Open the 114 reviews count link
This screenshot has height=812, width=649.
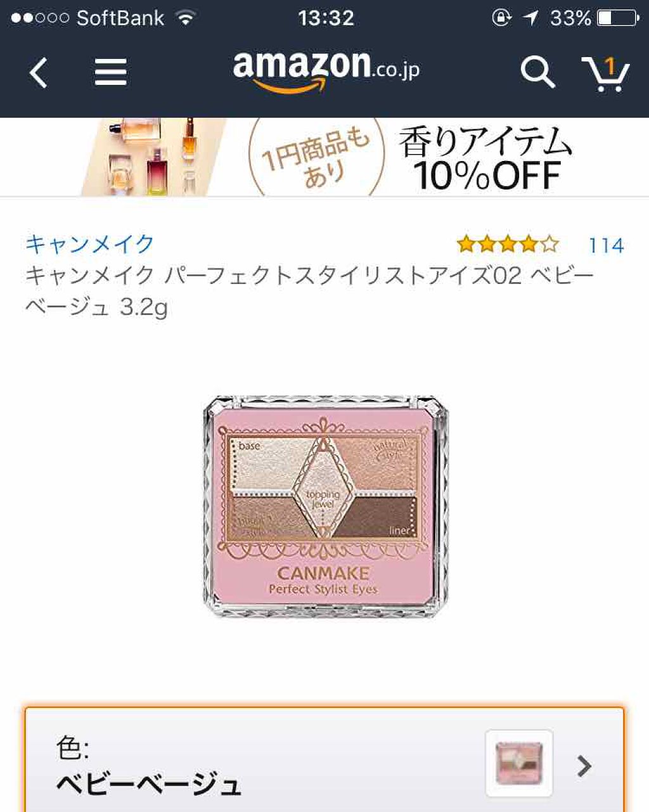pyautogui.click(x=606, y=245)
